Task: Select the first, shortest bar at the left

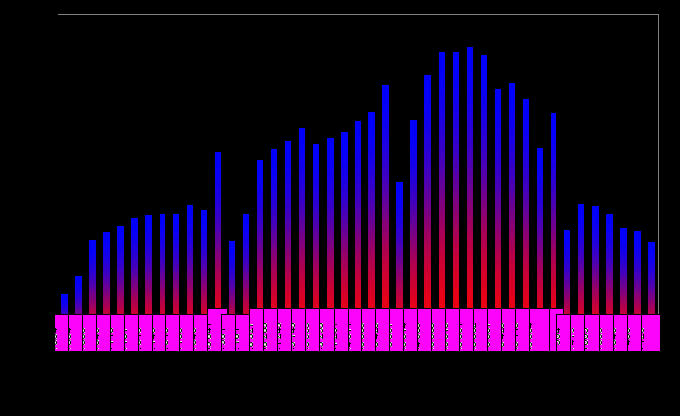Action: pos(65,304)
